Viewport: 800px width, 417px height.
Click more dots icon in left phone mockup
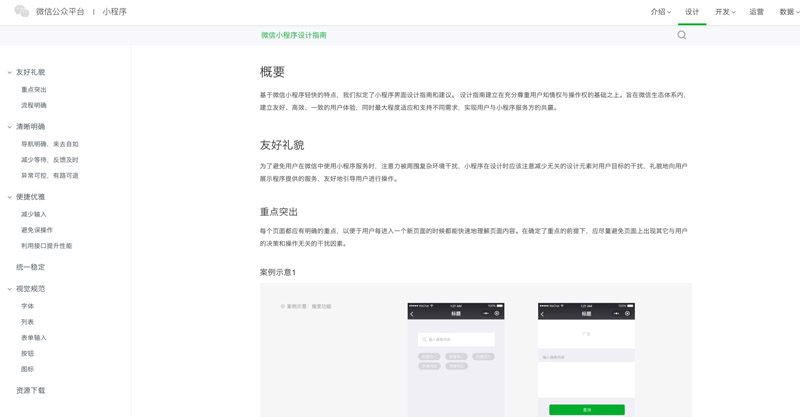click(487, 313)
